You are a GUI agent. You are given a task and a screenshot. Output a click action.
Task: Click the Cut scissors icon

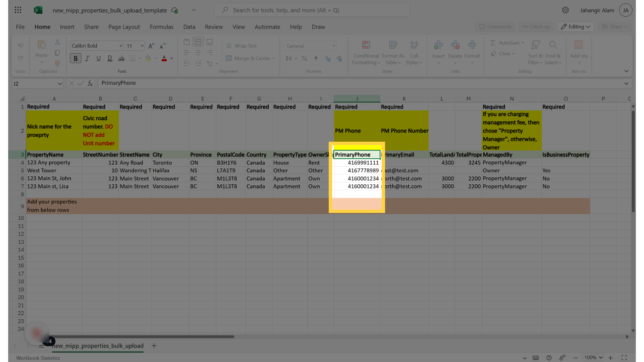tap(57, 42)
